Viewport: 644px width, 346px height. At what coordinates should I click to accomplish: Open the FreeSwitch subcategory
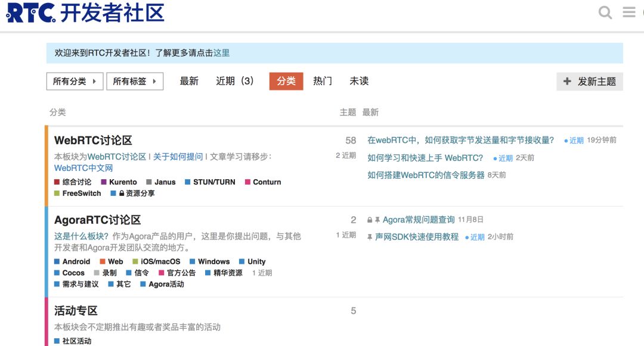coord(78,193)
